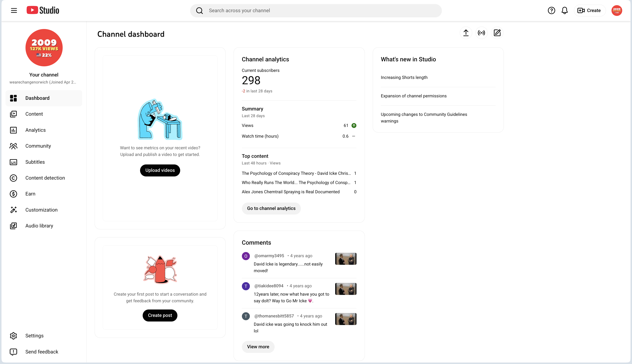The width and height of the screenshot is (632, 364).
Task: Click View more under Comments
Action: tap(258, 347)
